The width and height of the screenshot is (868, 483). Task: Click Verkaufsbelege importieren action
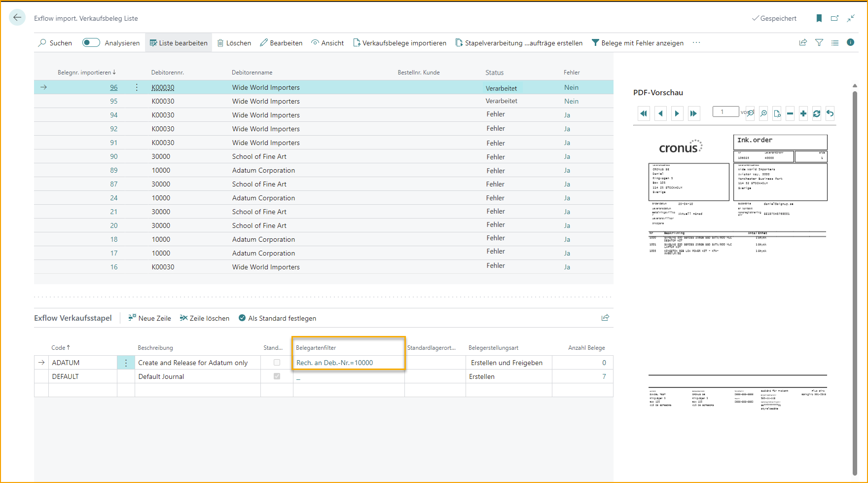coord(399,43)
